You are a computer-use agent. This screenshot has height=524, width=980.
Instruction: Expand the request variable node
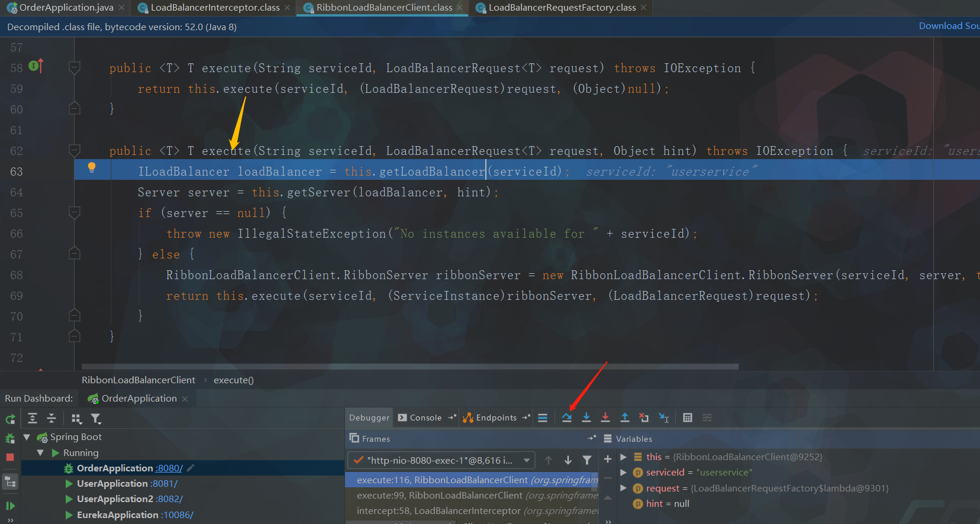[x=623, y=488]
